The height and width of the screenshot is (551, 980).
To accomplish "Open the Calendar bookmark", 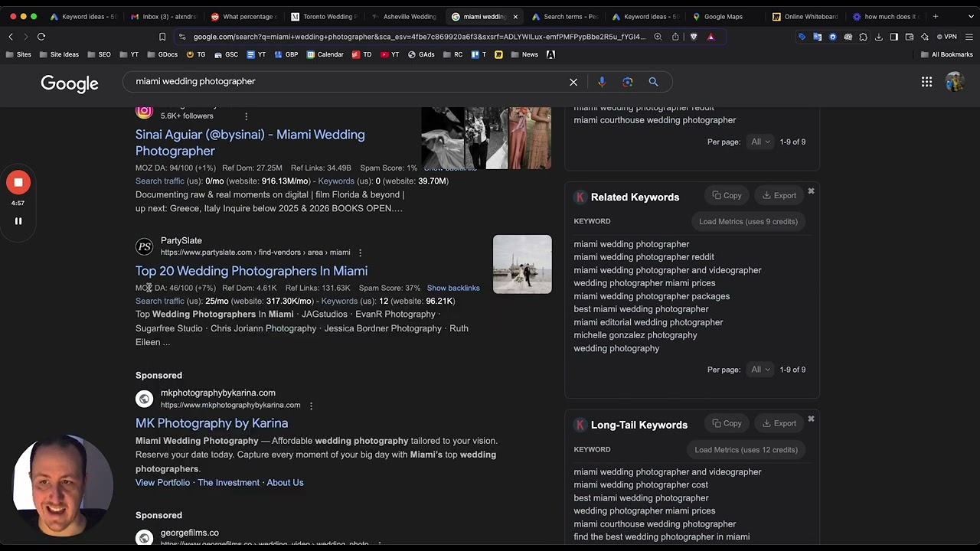I will click(x=325, y=54).
